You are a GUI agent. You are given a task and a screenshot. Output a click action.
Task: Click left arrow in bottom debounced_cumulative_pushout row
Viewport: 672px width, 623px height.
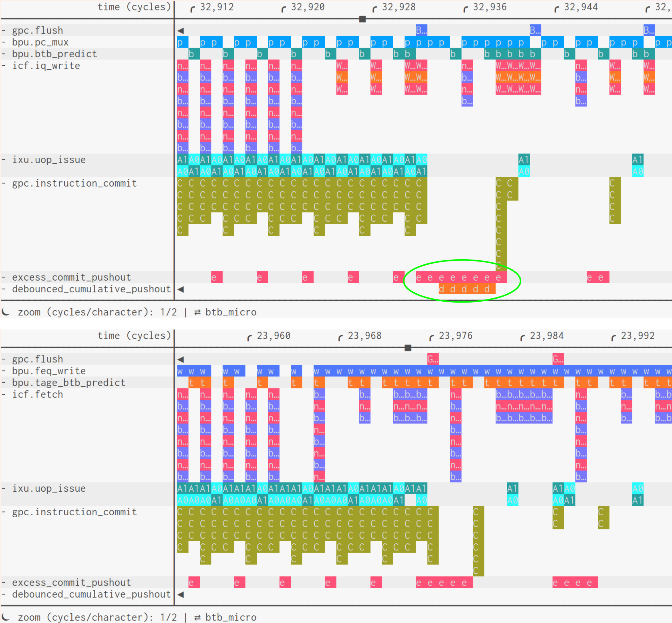coord(181,594)
